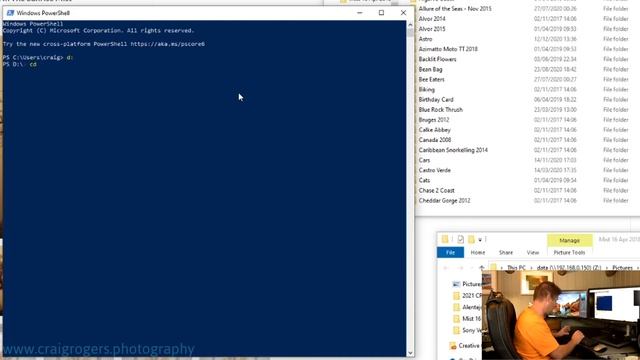Open the File tab in Explorer
Viewport: 640px width, 360px height.
point(450,253)
